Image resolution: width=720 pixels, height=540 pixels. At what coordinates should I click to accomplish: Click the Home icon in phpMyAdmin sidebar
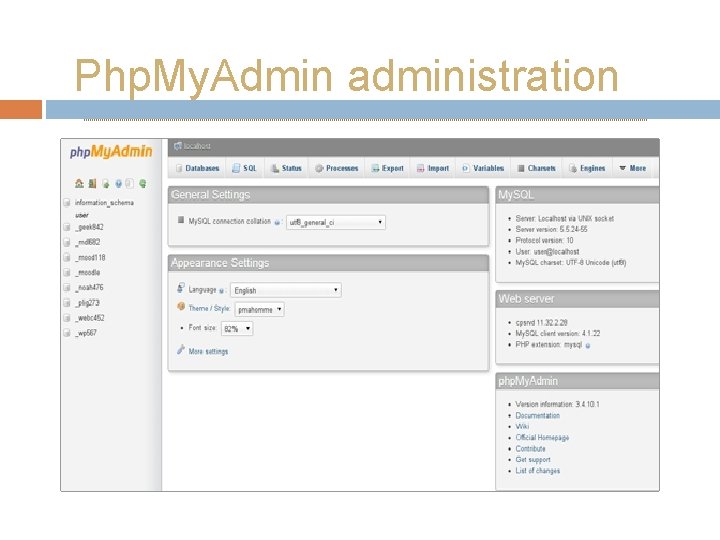(79, 183)
